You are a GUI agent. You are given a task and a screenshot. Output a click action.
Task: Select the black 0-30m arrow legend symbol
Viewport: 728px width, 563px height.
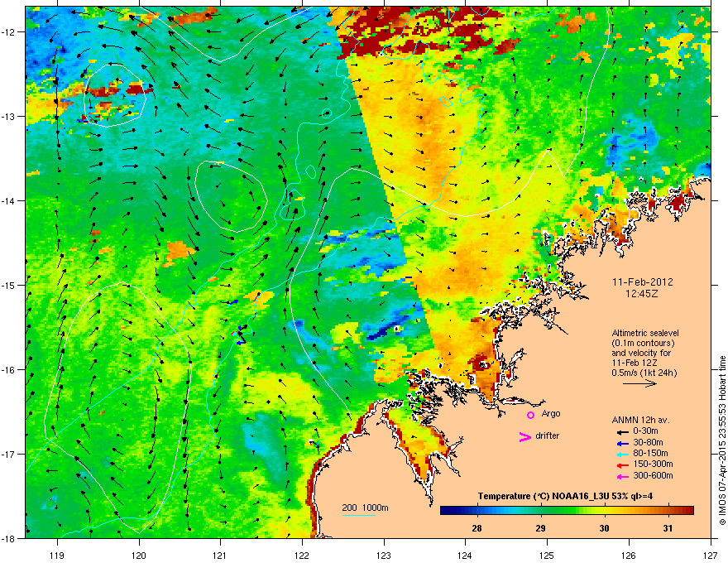[x=623, y=431]
